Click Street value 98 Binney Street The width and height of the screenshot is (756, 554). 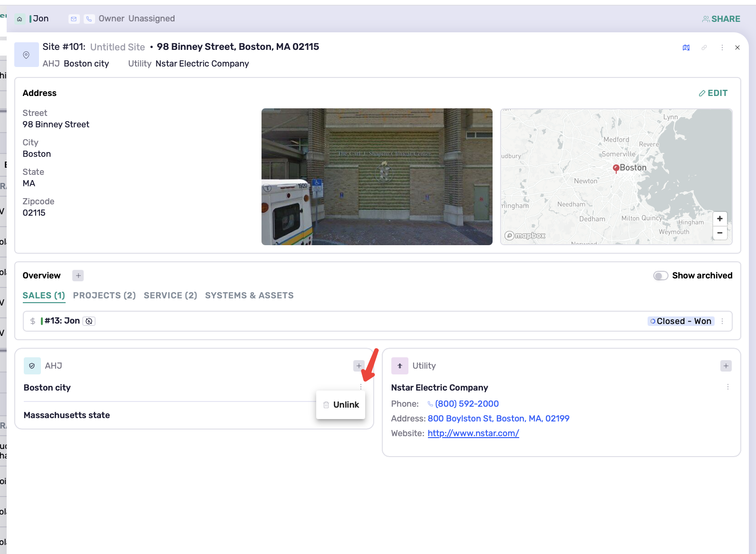coord(56,124)
